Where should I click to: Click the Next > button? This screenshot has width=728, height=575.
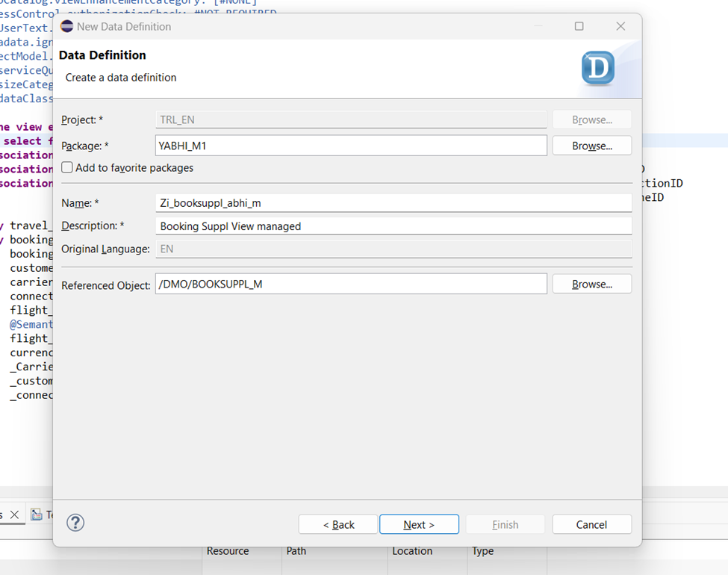pos(419,524)
